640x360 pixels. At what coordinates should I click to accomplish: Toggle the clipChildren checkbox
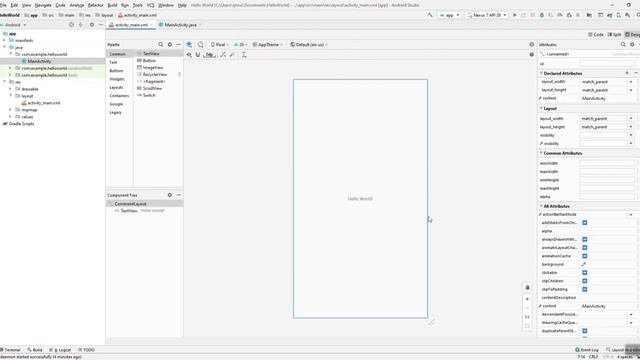click(x=584, y=281)
